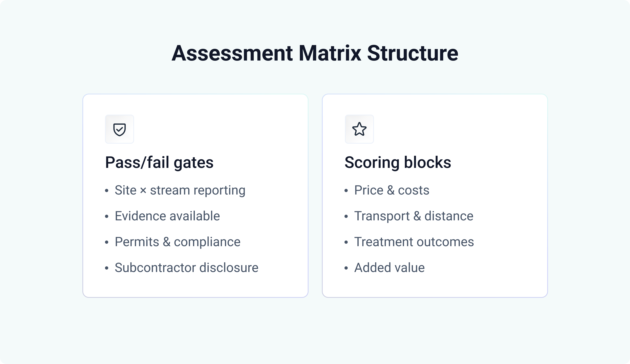Click the Scoring blocks heading
630x364 pixels.
click(398, 162)
